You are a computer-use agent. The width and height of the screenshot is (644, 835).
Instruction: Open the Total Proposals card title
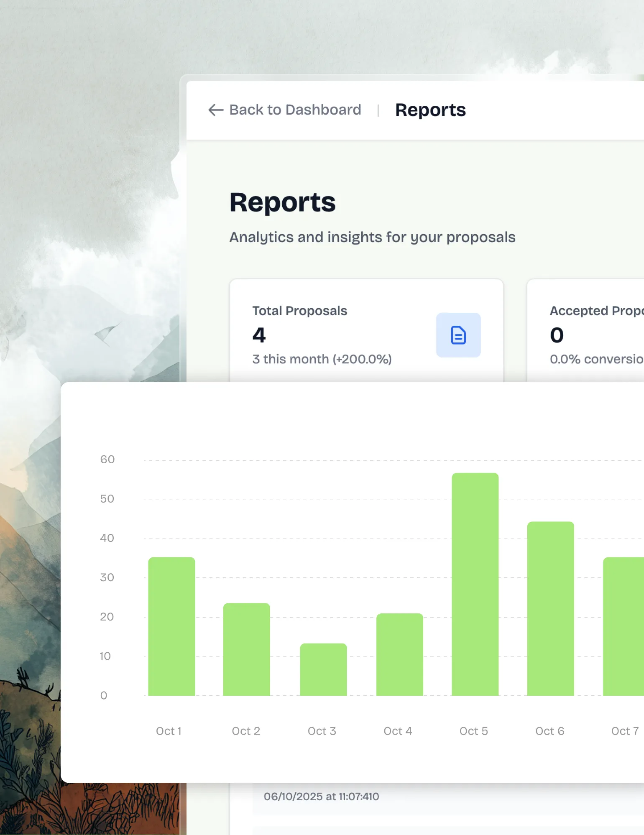tap(299, 311)
